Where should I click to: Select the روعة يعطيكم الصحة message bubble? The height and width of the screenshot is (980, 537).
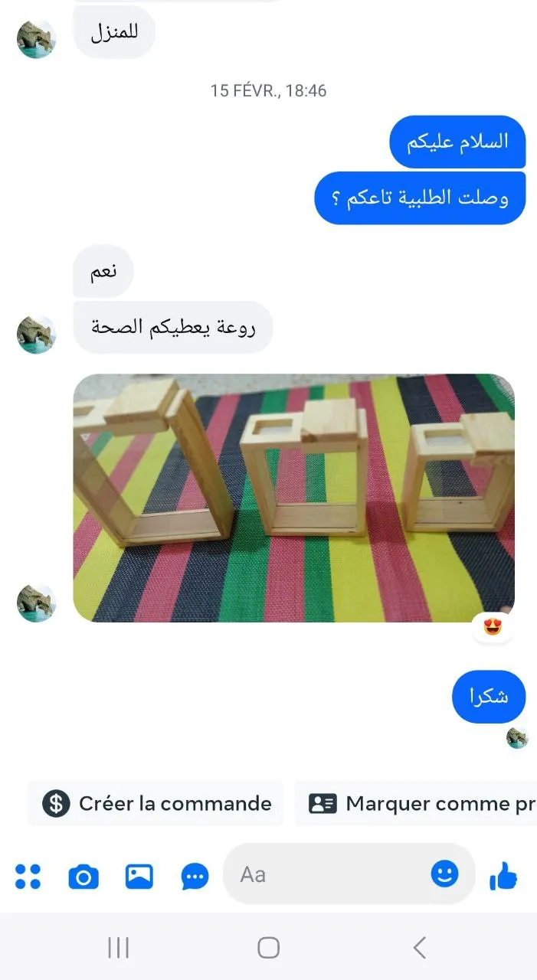click(x=172, y=328)
